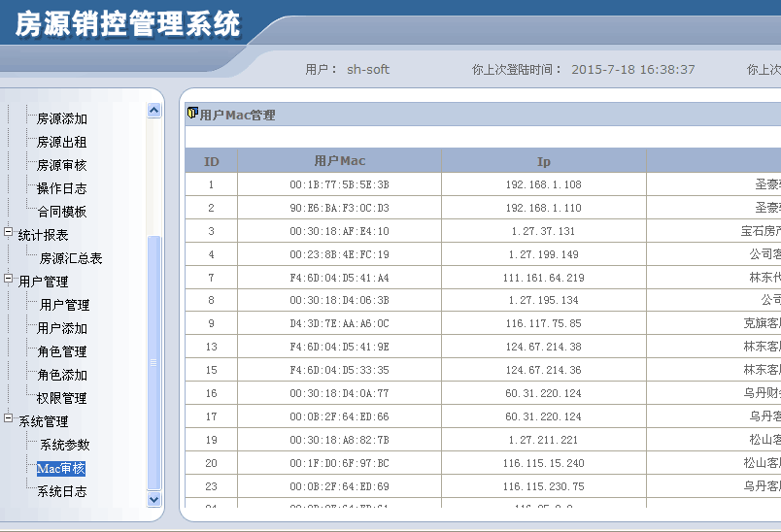The height and width of the screenshot is (532, 781).
Task: Collapse the 系统管理 tree group
Action: [9, 420]
